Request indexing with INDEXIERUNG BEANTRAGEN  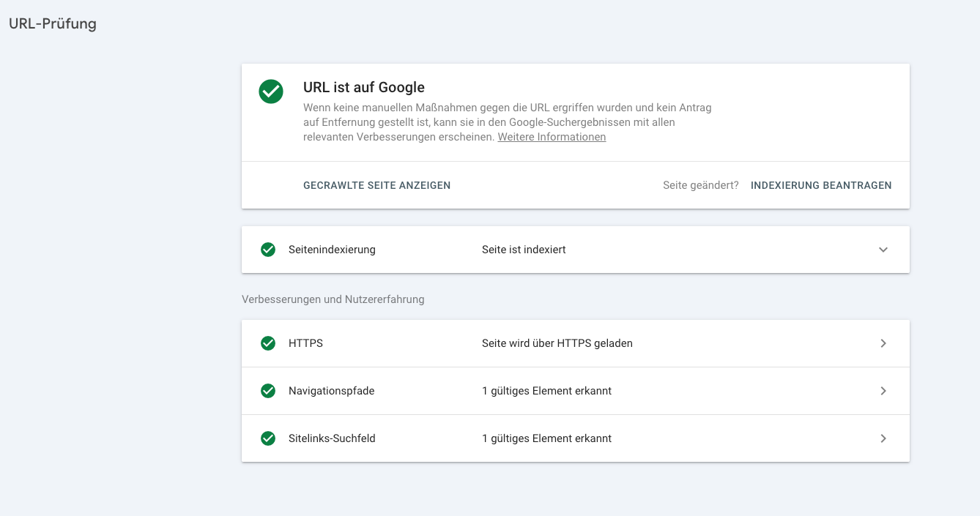click(821, 185)
